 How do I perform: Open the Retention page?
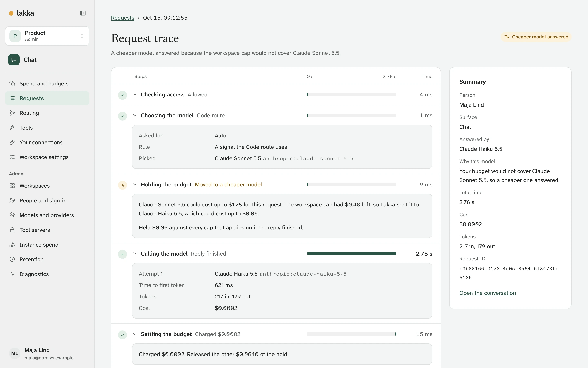[x=47, y=259]
